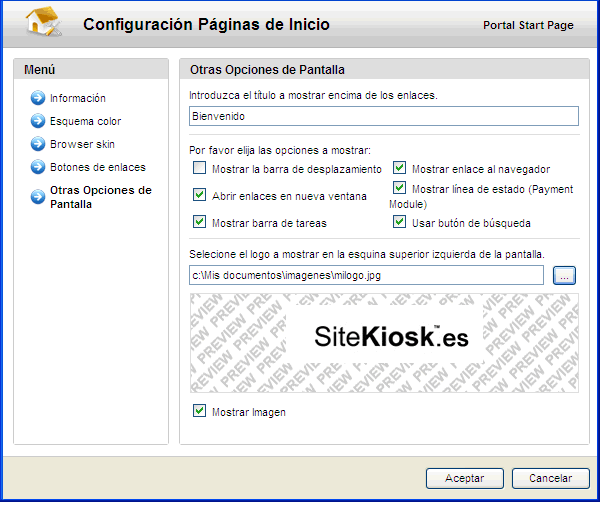600x530 pixels.
Task: Click the arrow icon beside Información
Action: 38,98
